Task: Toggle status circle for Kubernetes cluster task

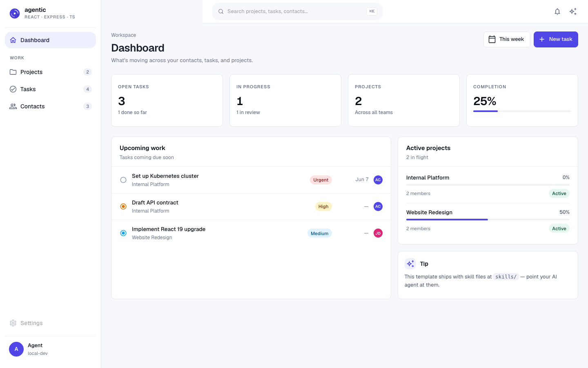Action: [123, 180]
